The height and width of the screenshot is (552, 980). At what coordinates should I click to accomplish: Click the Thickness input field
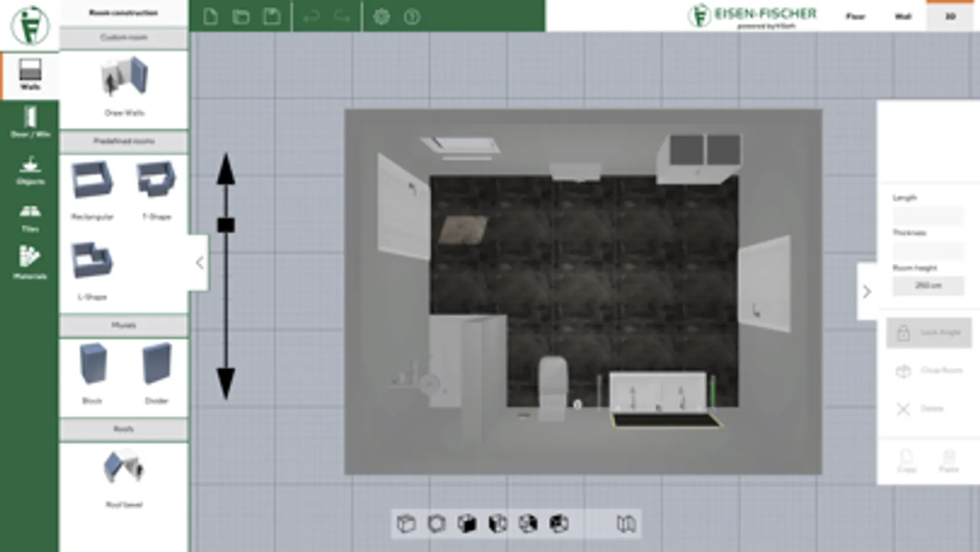[x=928, y=251]
